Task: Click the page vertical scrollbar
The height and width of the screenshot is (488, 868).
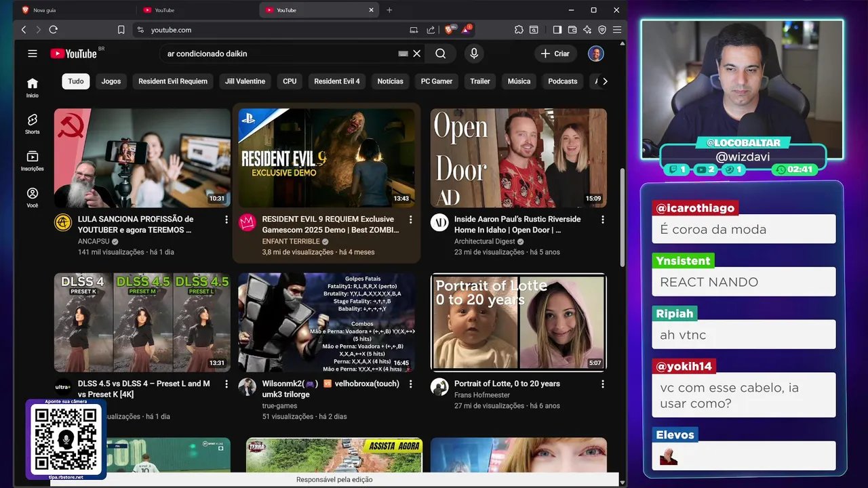Action: point(623,217)
